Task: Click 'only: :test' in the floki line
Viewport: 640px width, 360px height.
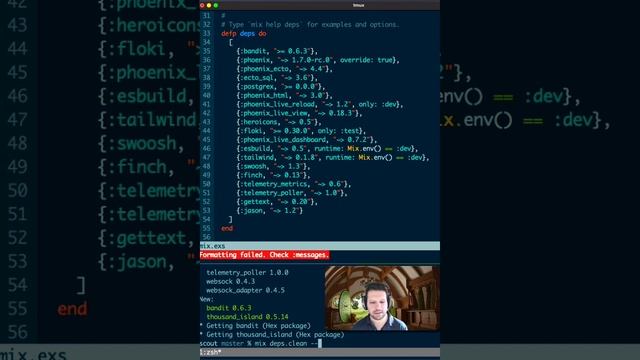Action: point(340,131)
